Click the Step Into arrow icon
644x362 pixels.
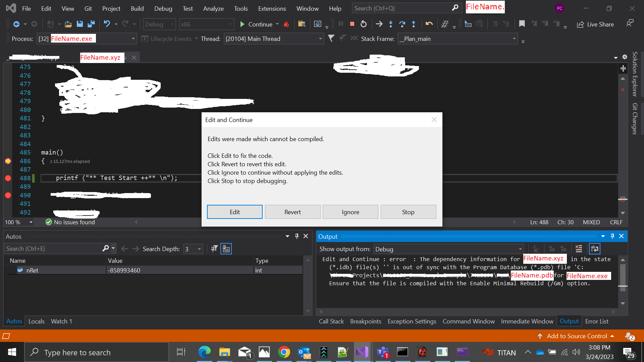[x=391, y=24]
